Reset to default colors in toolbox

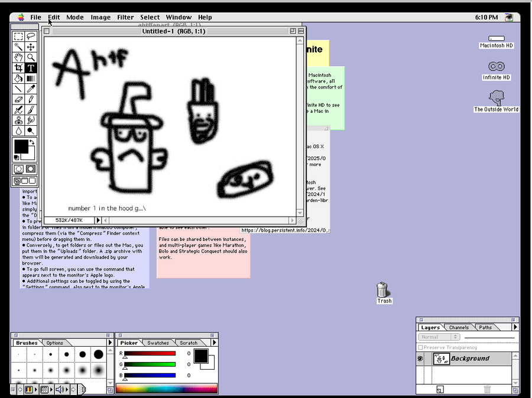point(17,157)
